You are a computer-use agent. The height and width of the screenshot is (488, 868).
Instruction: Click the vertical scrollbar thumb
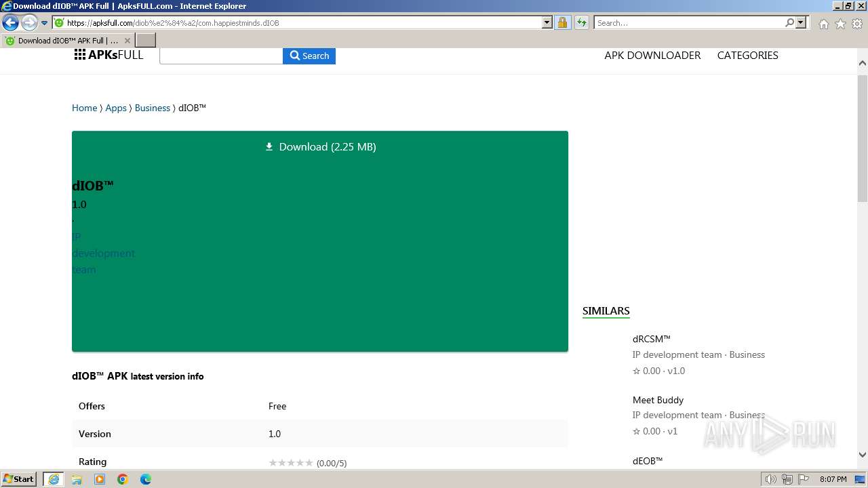(x=863, y=138)
